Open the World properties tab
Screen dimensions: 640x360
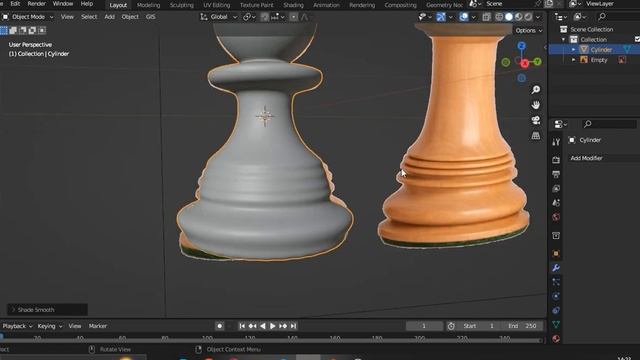(x=556, y=217)
